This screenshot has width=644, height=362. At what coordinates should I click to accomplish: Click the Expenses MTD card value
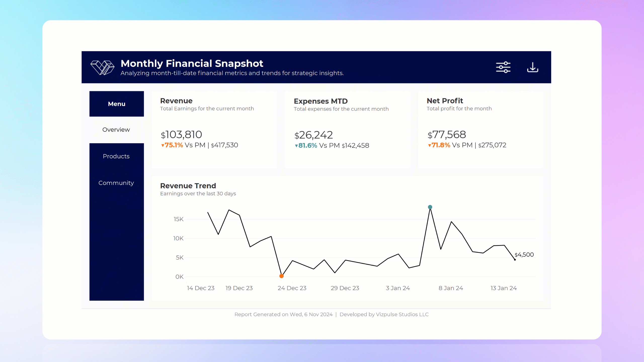click(314, 135)
